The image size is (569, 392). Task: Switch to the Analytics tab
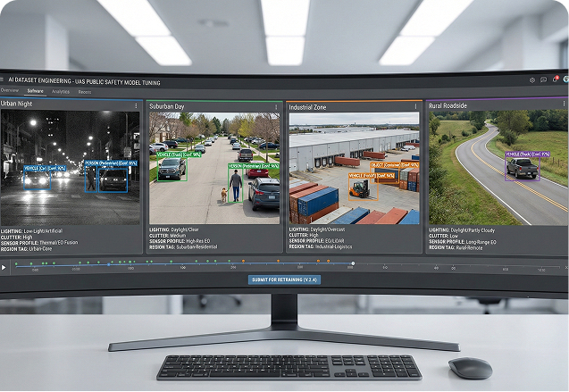pos(61,91)
